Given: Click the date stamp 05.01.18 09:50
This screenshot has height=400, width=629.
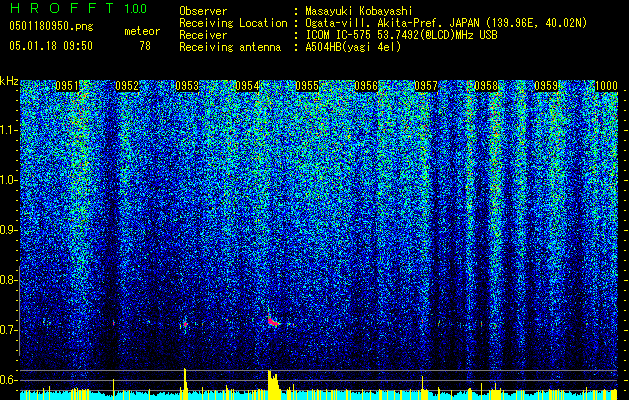Looking at the screenshot, I should [51, 45].
